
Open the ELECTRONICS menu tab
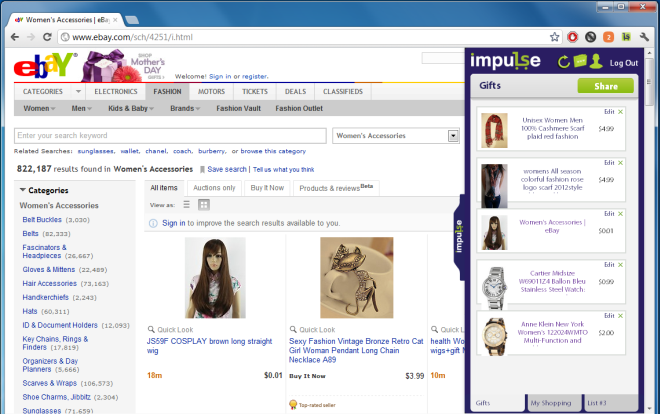116,91
